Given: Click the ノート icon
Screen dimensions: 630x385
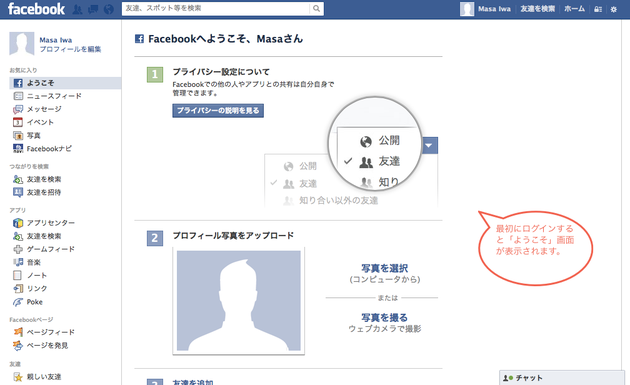Looking at the screenshot, I should click(x=18, y=276).
